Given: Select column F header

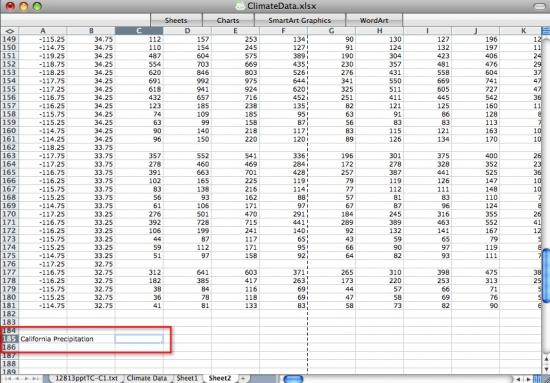Looking at the screenshot, I should click(x=283, y=31).
